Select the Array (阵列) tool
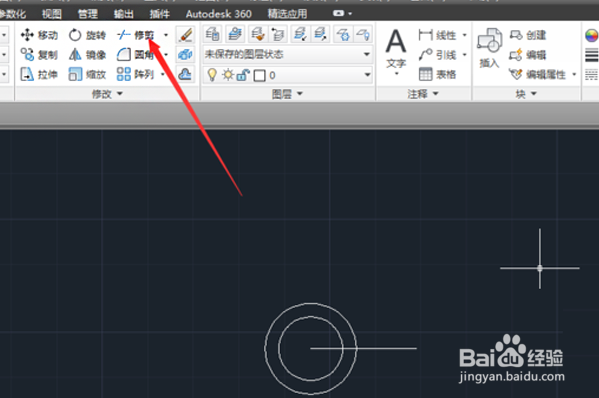 pyautogui.click(x=136, y=74)
